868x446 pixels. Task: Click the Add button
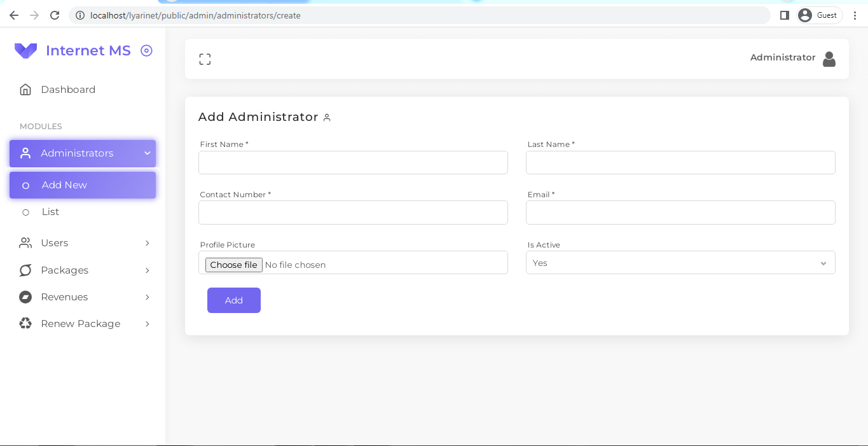233,300
